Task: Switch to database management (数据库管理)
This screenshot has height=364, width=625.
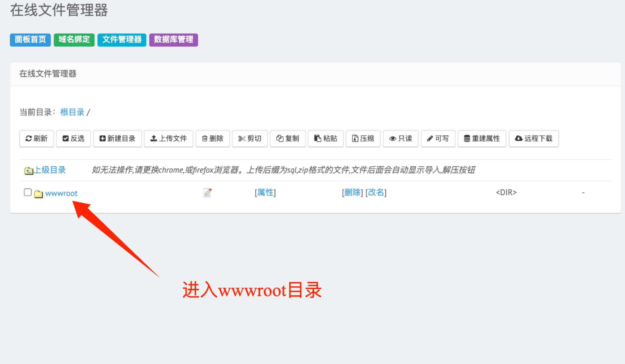Action: tap(173, 40)
